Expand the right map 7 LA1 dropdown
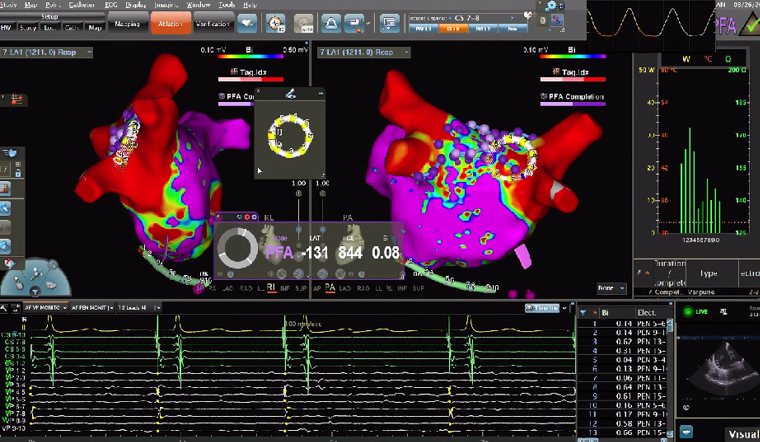 pyautogui.click(x=411, y=50)
